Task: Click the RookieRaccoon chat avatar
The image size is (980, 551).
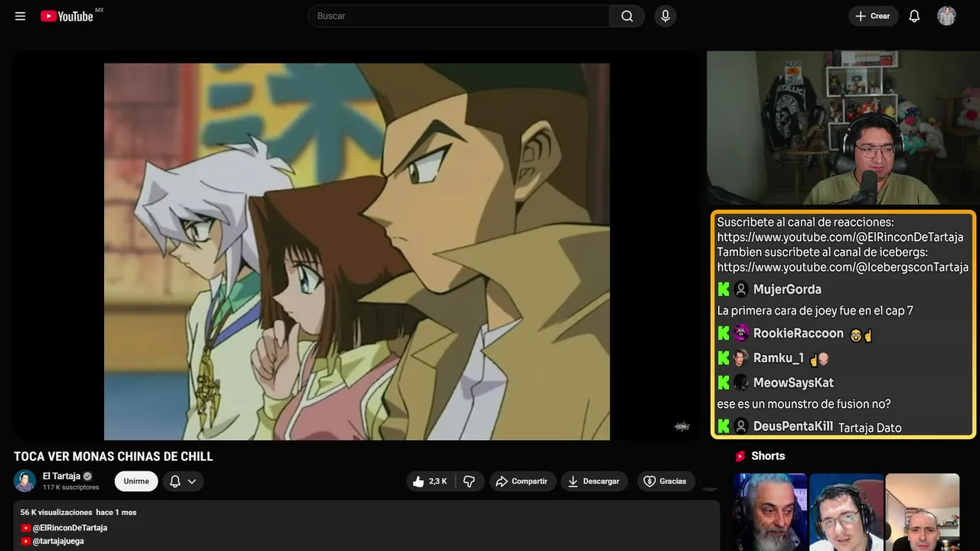Action: 741,334
